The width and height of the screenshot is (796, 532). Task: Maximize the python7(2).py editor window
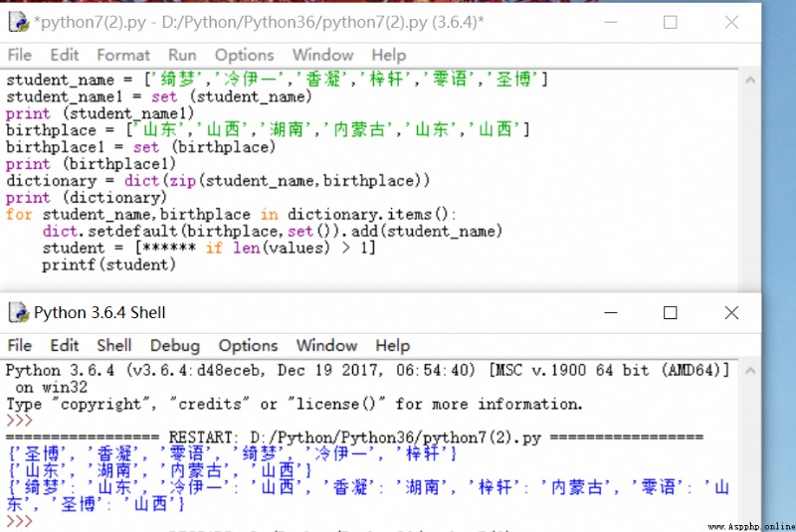670,22
